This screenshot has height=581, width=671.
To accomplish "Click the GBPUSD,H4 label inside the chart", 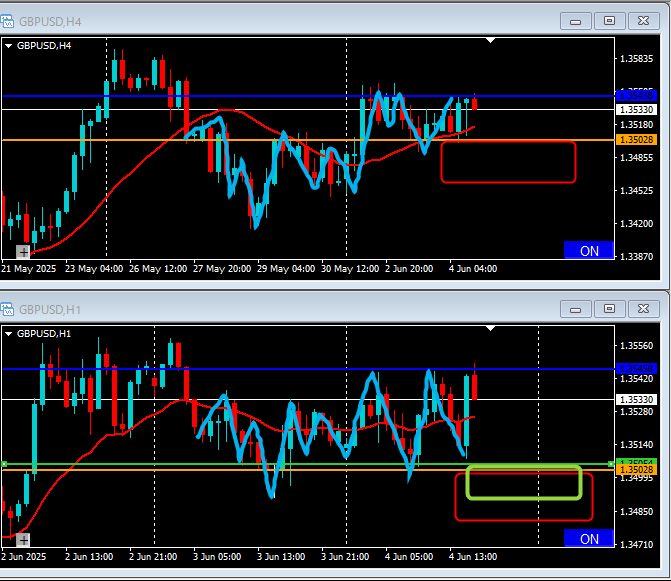I will (x=44, y=46).
